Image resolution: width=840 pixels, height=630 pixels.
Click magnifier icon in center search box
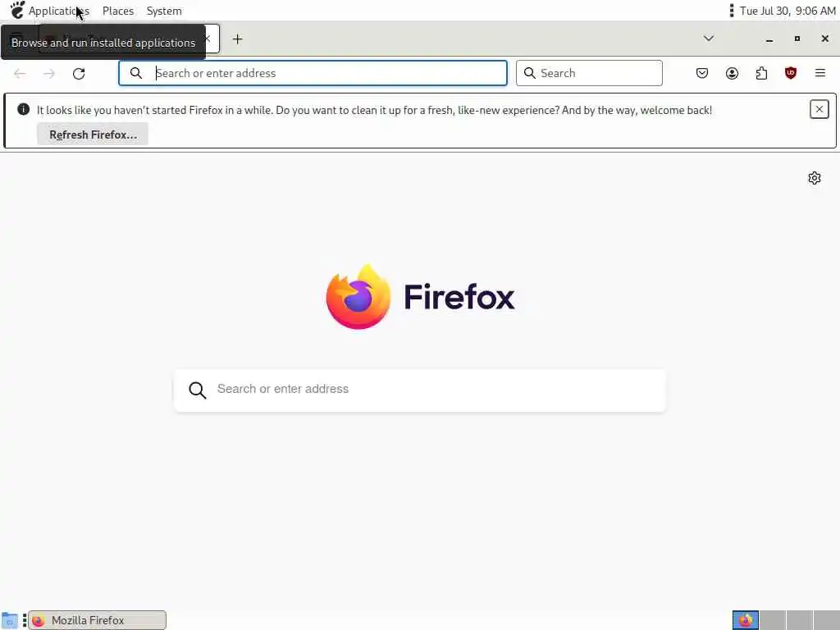click(197, 390)
